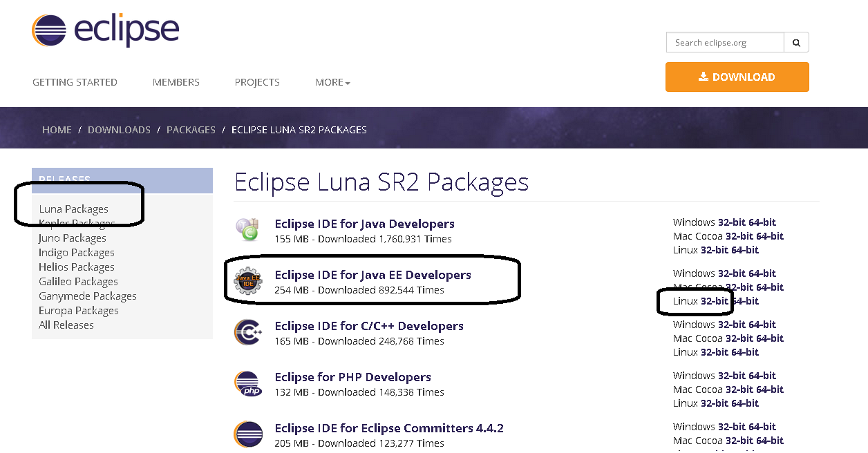Download C/C++ Linux 64-bit
868x453 pixels.
point(745,352)
